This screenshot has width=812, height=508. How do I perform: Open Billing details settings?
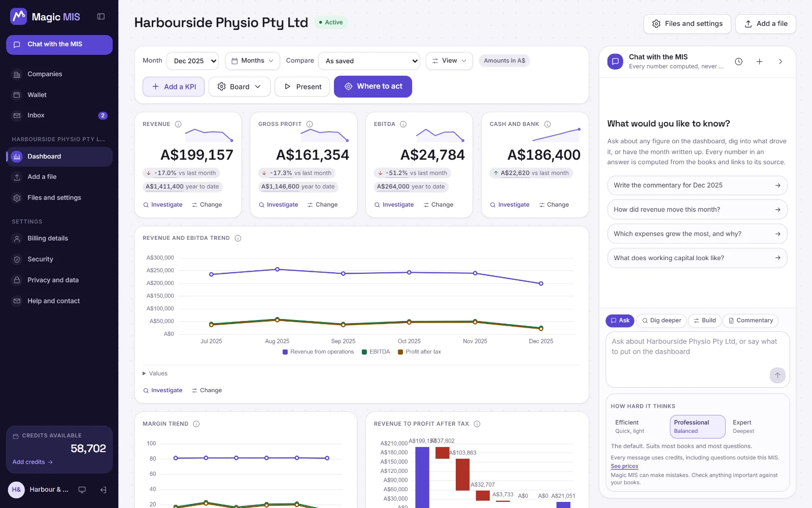(59, 238)
